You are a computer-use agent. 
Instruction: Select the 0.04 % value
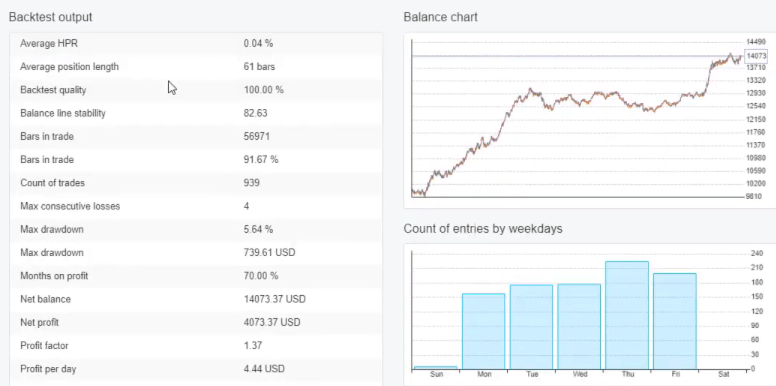click(x=258, y=44)
